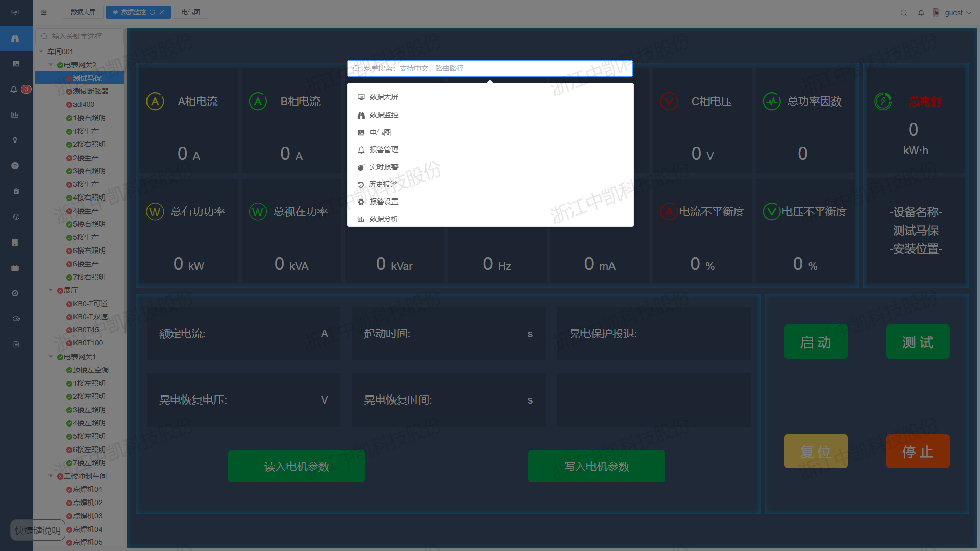
Task: Click the search magnifier icon in header
Action: (x=904, y=13)
